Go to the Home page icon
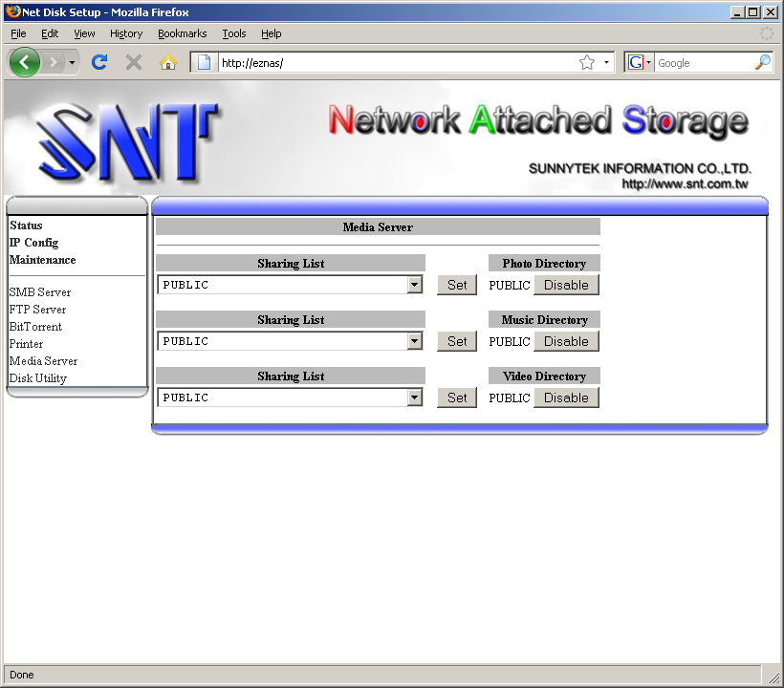This screenshot has height=688, width=784. [x=168, y=62]
